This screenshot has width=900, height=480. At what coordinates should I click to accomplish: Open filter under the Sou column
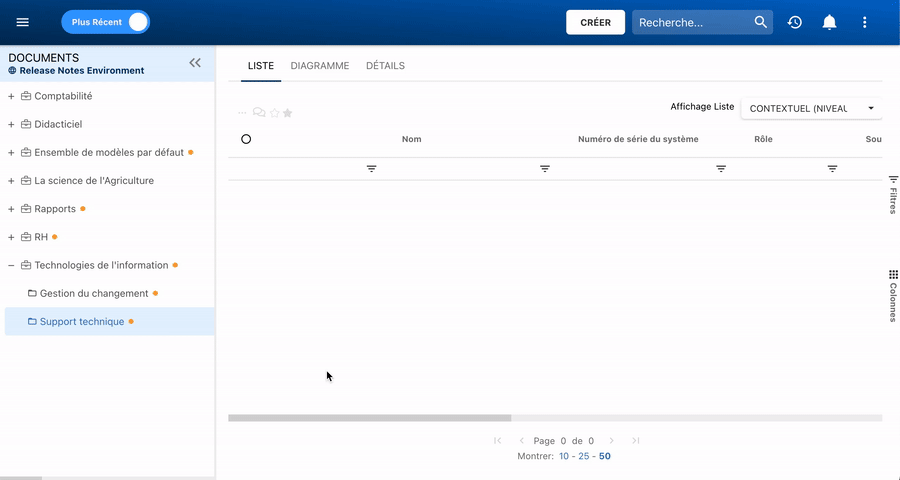[832, 169]
